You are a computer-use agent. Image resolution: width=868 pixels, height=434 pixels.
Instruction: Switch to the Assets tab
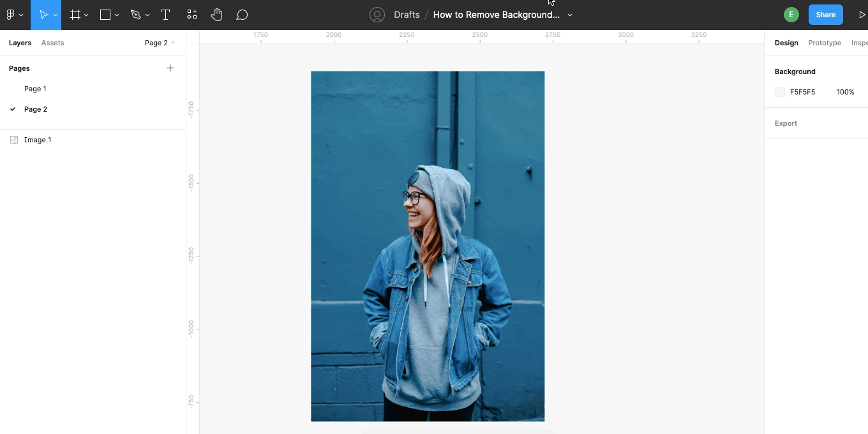[52, 43]
